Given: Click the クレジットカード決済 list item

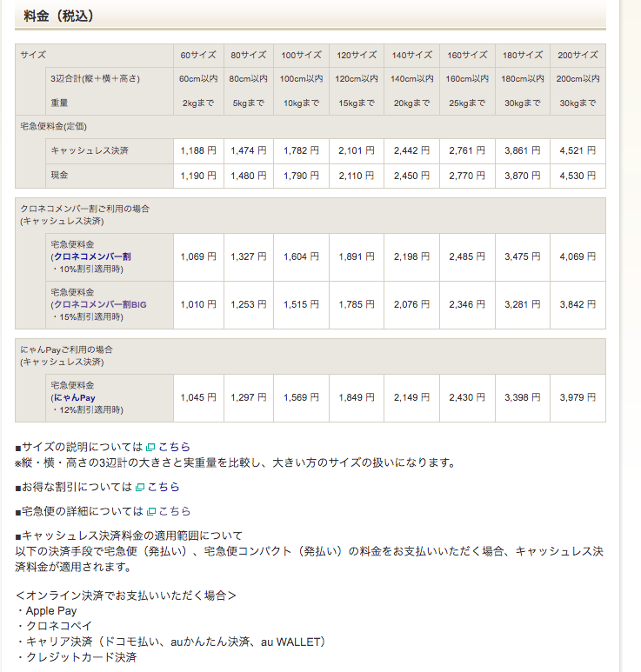Looking at the screenshot, I should pyautogui.click(x=82, y=657).
